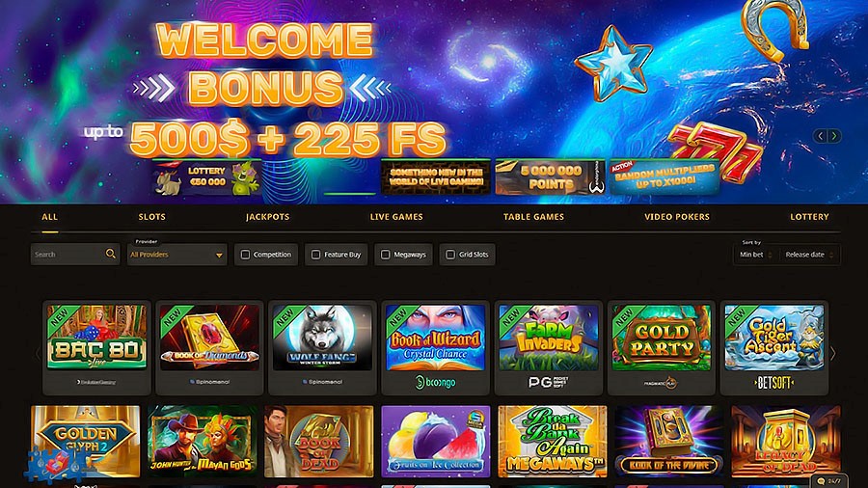Screen dimensions: 868x488
Task: Open the 5 000 000 Points promo
Action: 550,177
